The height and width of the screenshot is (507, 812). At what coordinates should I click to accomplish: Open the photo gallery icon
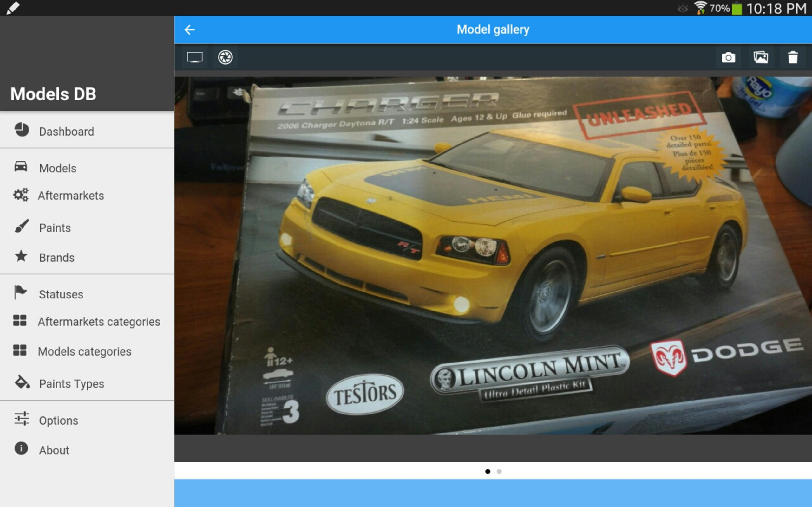coord(761,57)
